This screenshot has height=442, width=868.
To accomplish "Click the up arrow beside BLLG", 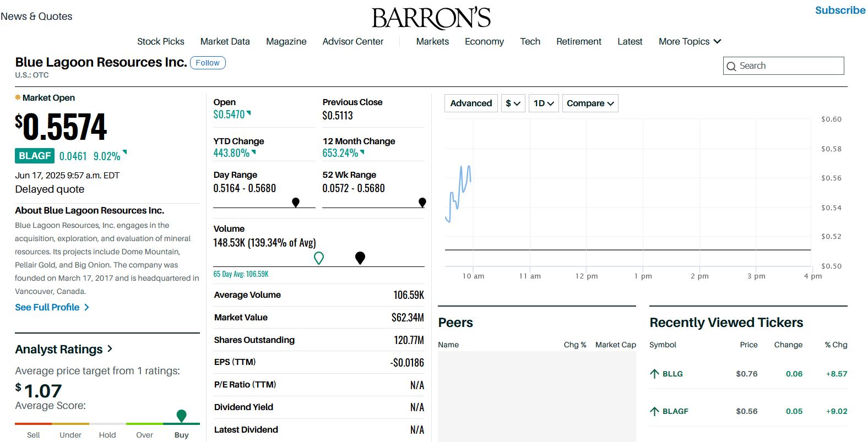I will pyautogui.click(x=654, y=374).
